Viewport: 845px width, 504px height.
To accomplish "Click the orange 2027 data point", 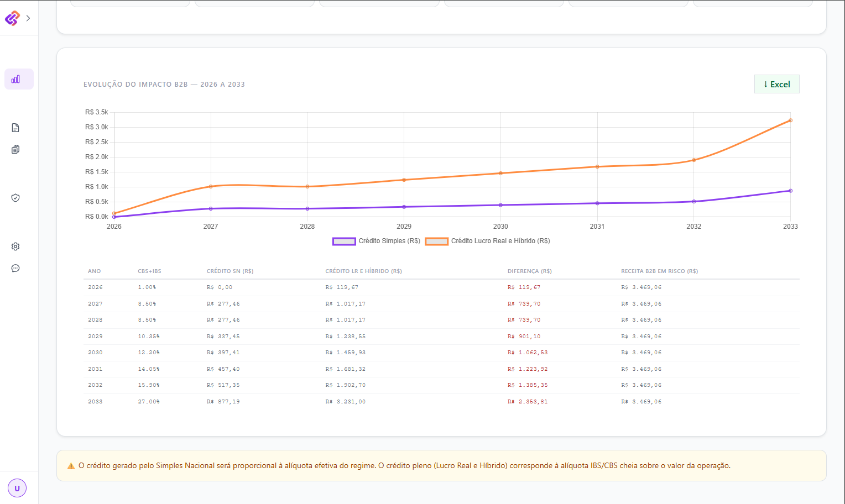I will (211, 186).
